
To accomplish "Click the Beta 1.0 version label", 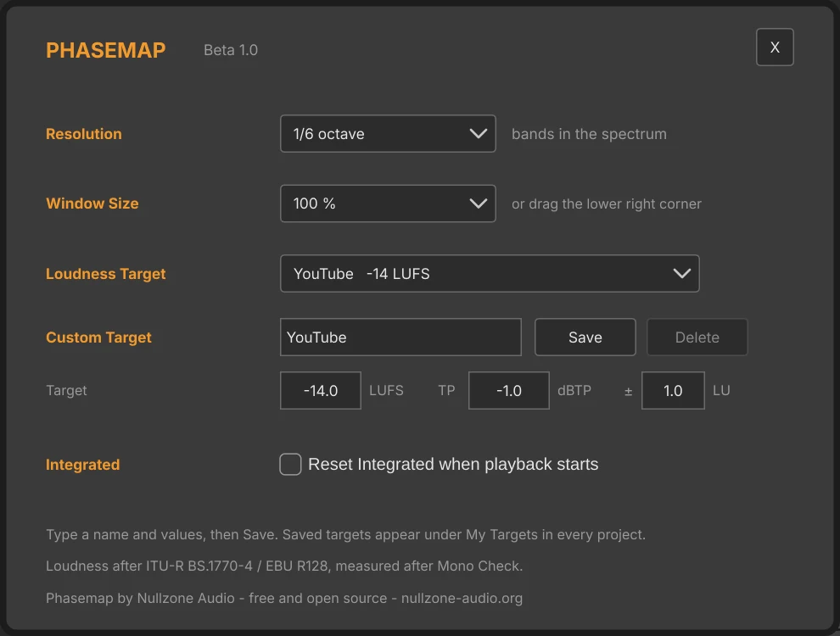I will [231, 50].
